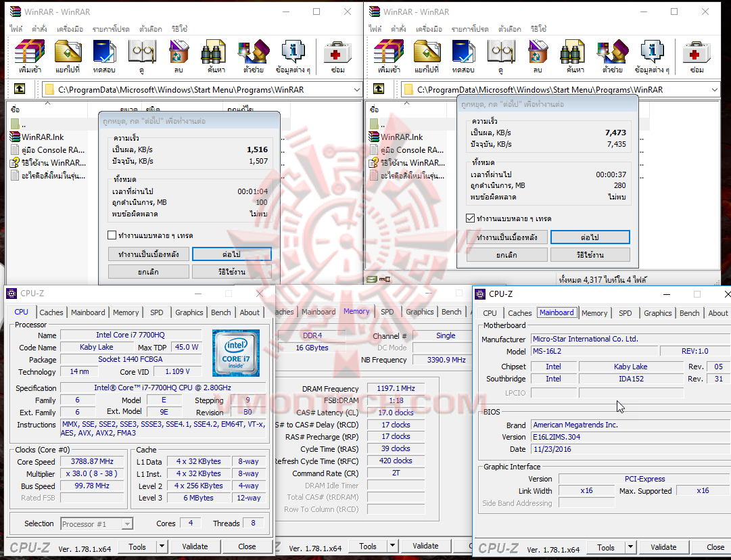The width and height of the screenshot is (731, 560).
Task: Click ทำงานเป็นเบื้องหลัง in right benchmark dialog
Action: (506, 237)
